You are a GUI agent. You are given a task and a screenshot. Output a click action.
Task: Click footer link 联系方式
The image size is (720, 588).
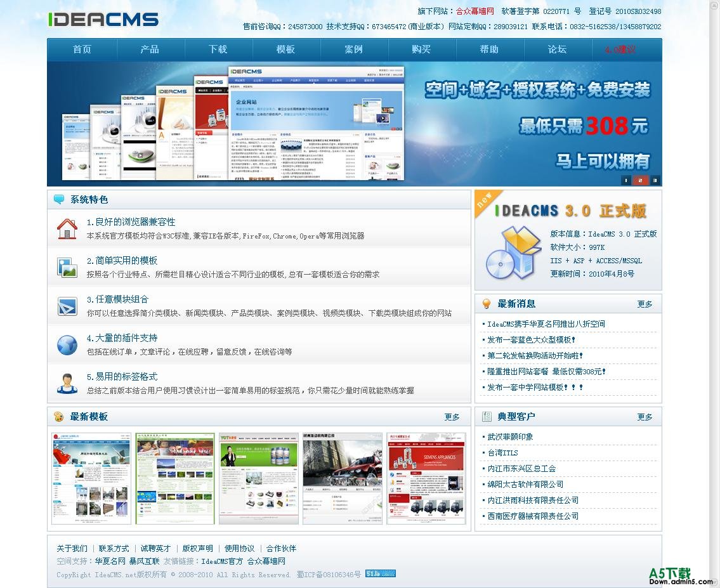point(114,548)
